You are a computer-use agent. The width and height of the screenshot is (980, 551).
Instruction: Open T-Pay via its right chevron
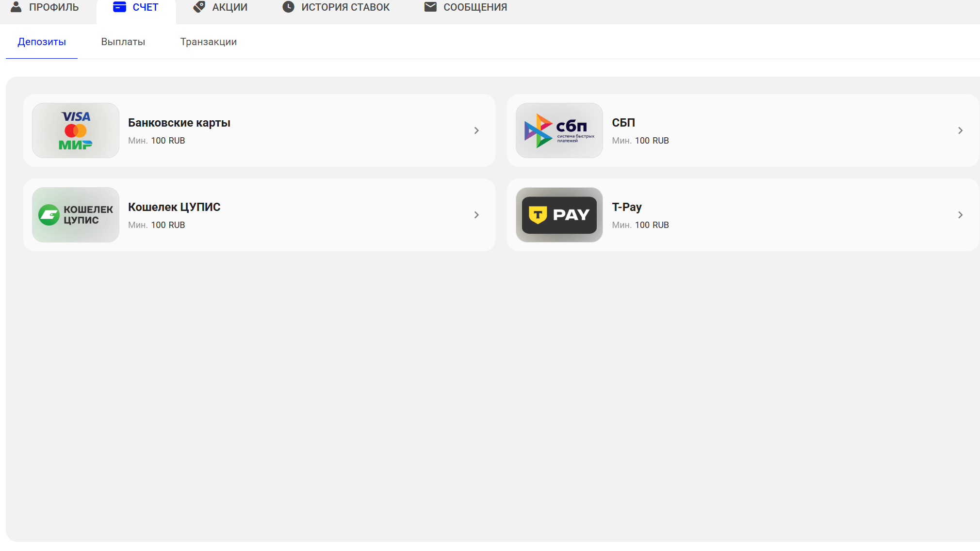(960, 215)
